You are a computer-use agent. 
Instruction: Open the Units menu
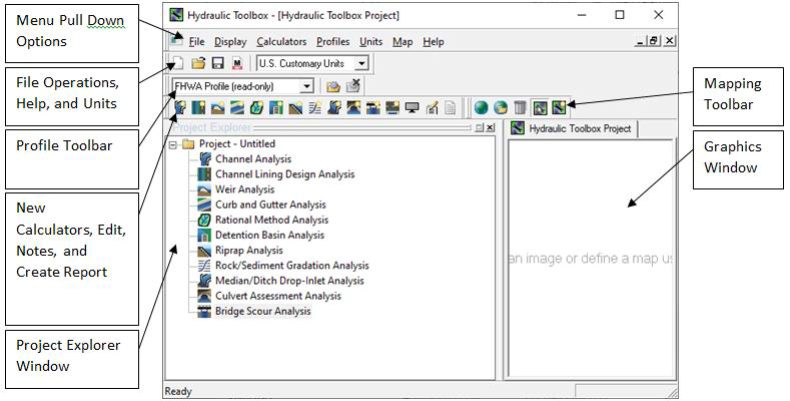tap(371, 42)
